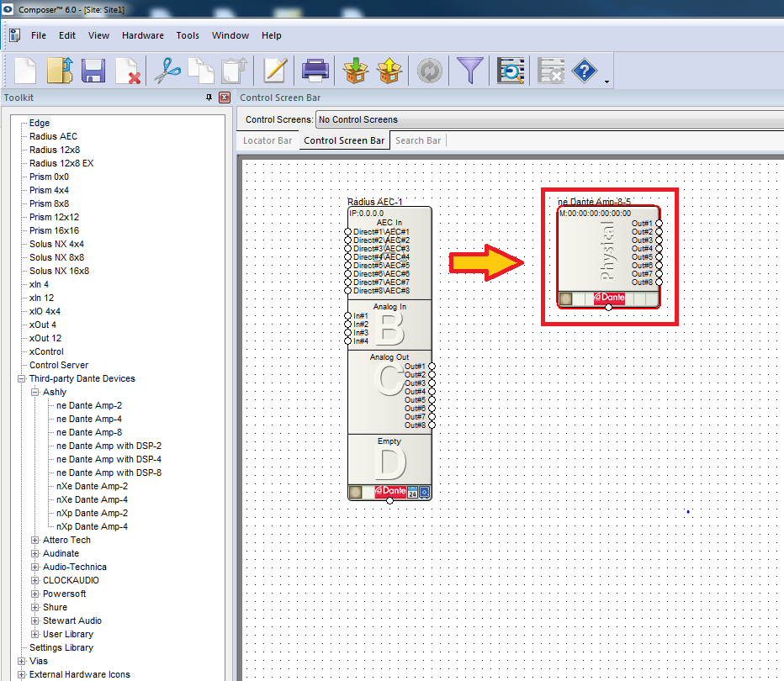
Task: Collapse the Ashly node
Action: coord(35,393)
